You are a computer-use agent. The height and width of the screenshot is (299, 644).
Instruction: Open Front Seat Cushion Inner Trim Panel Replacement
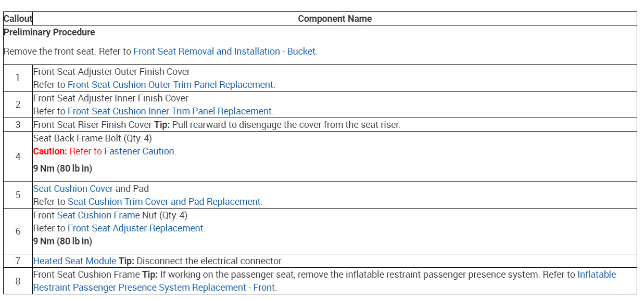pos(169,111)
